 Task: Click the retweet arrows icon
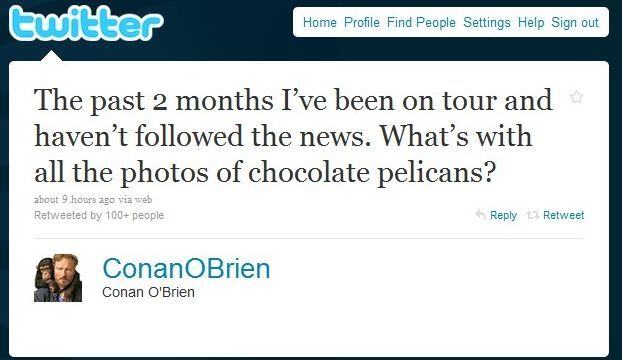point(532,215)
